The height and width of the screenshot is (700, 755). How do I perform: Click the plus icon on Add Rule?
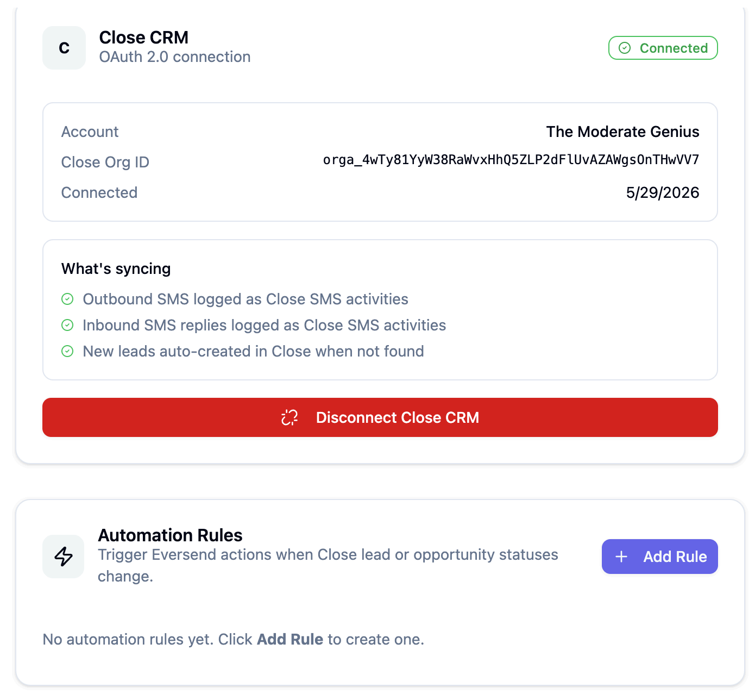pyautogui.click(x=621, y=557)
